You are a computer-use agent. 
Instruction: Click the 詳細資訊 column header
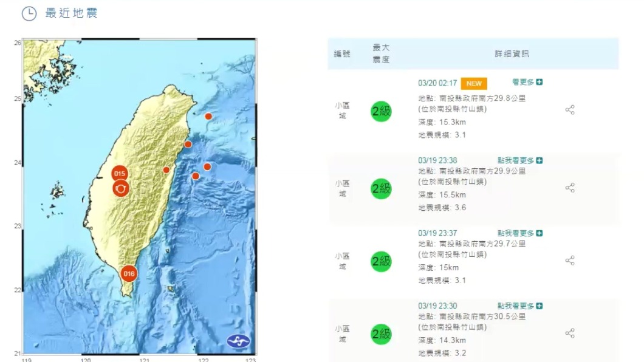(512, 54)
